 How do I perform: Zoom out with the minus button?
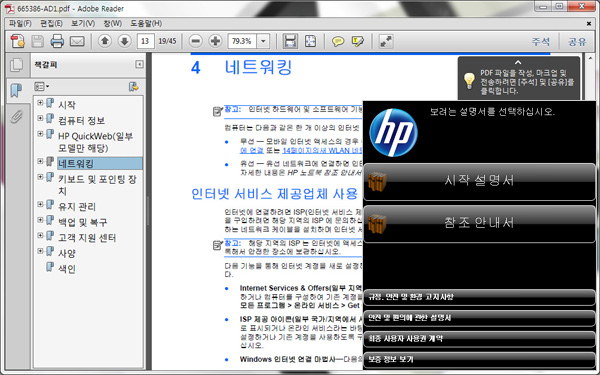[196, 41]
